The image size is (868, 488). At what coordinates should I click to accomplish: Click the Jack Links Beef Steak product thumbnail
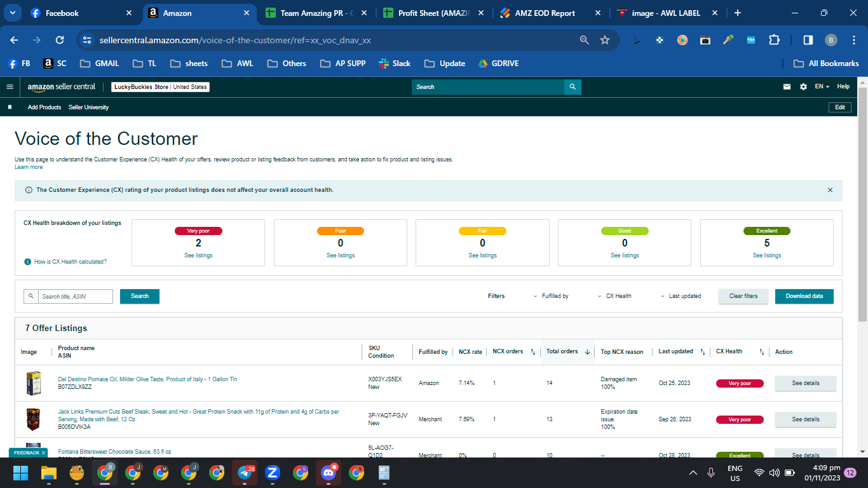click(33, 419)
